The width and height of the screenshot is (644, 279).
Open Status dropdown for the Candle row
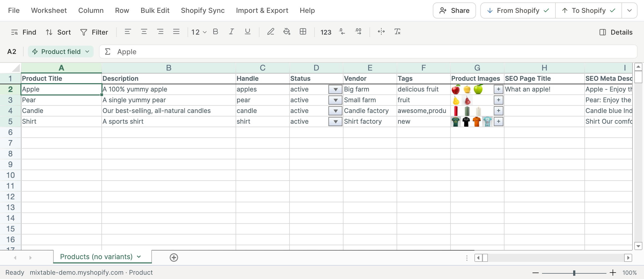(x=335, y=111)
